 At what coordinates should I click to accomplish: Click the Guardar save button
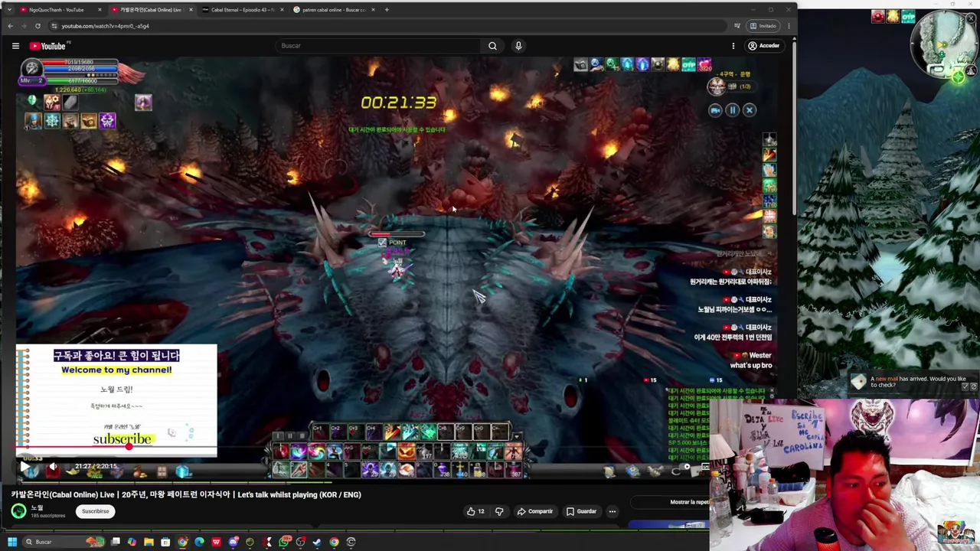click(581, 511)
